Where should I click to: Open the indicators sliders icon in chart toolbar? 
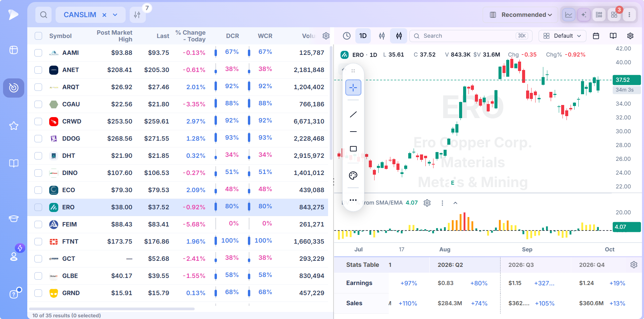pyautogui.click(x=399, y=36)
